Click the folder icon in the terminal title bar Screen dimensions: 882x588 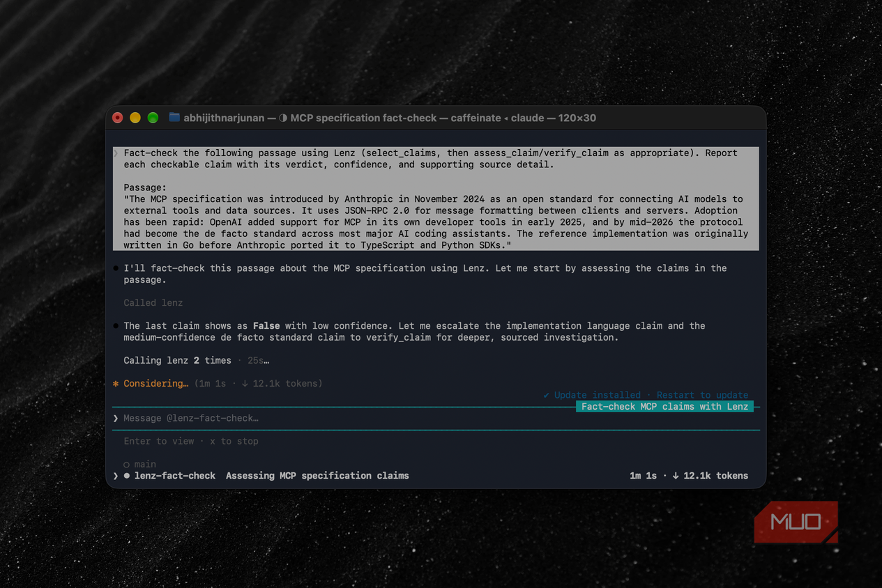point(174,118)
